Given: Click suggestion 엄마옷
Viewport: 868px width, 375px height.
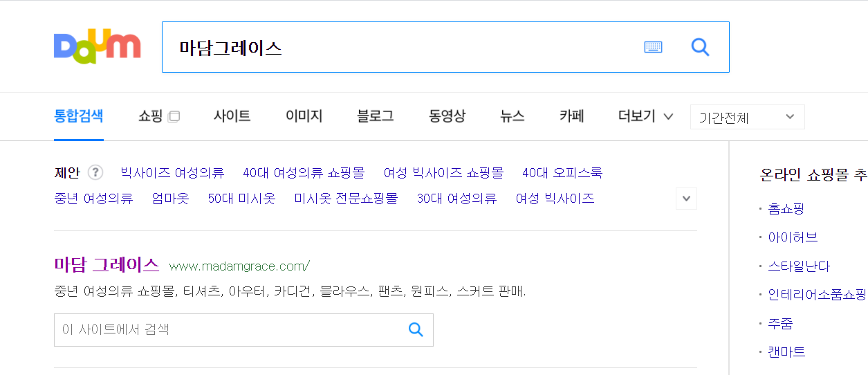Looking at the screenshot, I should coord(170,199).
